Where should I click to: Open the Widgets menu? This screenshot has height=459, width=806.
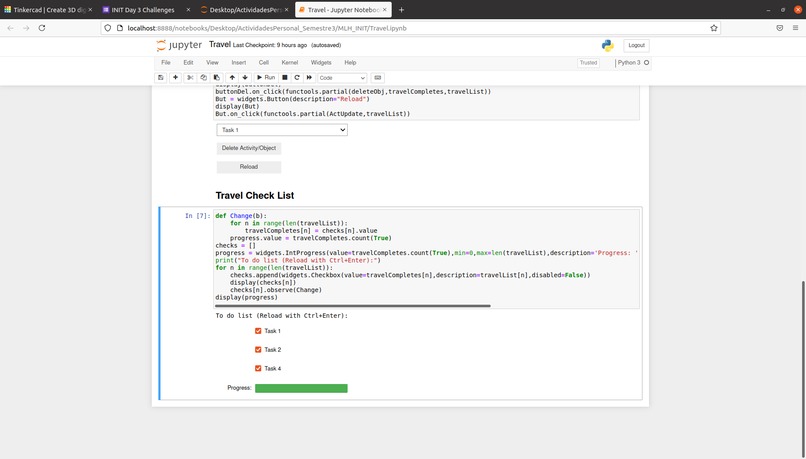[x=321, y=63]
